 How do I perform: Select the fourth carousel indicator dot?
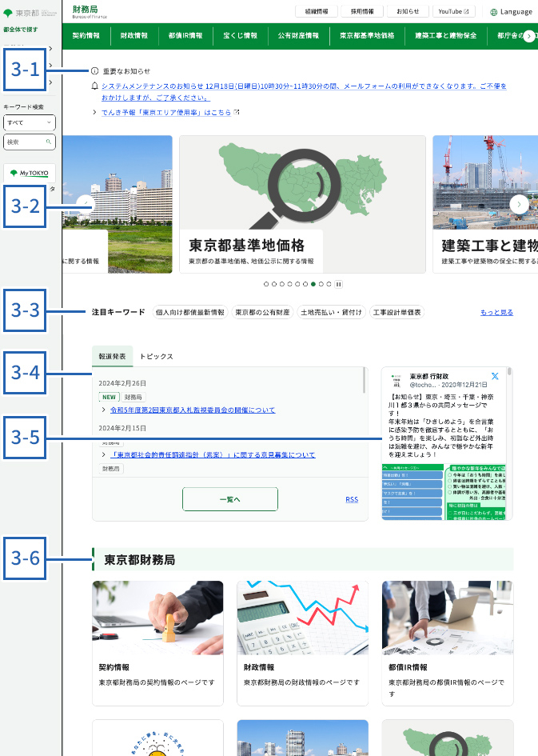click(x=290, y=284)
